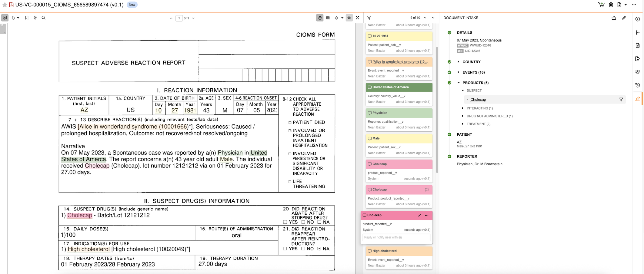Choose the select pointer tool

(13, 18)
